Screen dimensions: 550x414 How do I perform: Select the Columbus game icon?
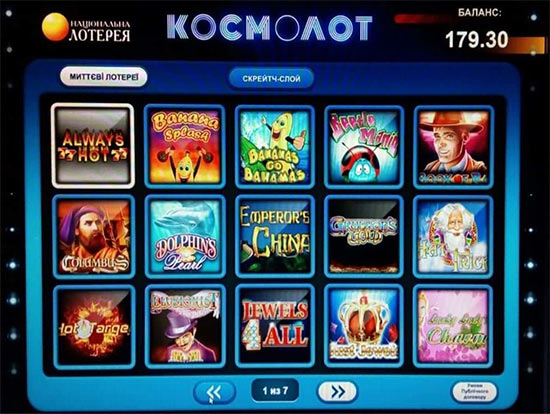pos(94,236)
